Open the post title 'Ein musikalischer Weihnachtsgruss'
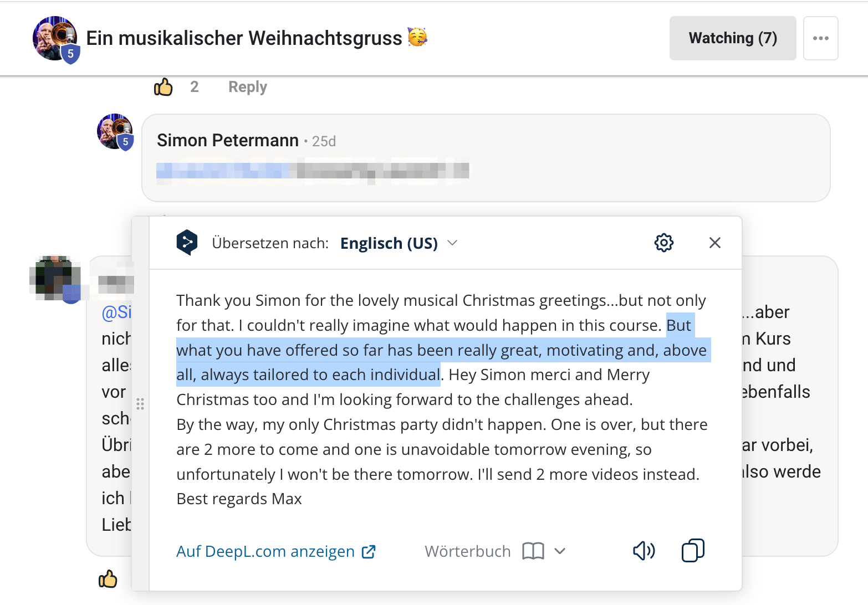Screen dimensions: 868x605 tap(244, 38)
